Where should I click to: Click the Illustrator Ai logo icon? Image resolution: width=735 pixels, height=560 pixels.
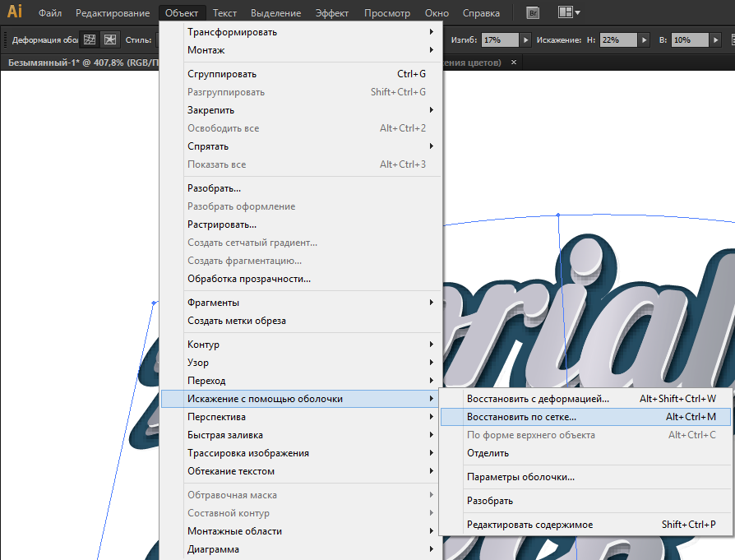(14, 12)
